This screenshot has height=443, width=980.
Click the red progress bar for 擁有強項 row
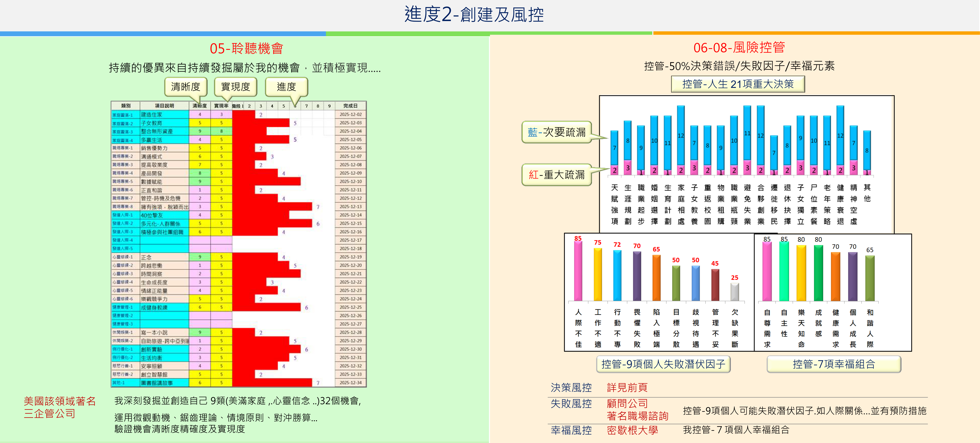tap(272, 207)
